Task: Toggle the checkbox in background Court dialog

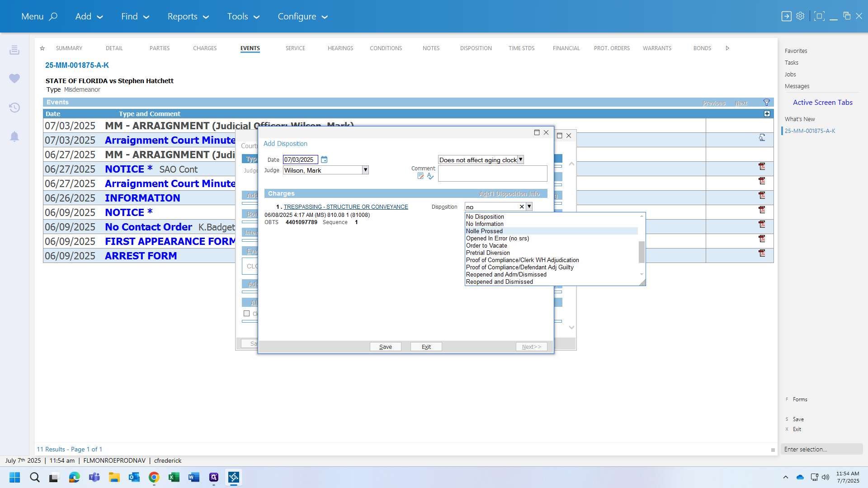Action: tap(246, 314)
